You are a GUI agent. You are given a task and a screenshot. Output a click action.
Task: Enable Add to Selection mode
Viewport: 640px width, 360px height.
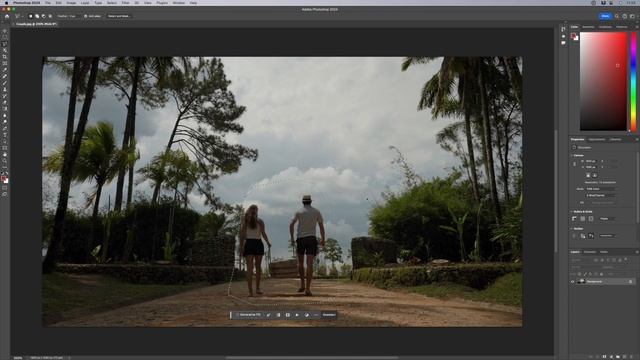pos(37,16)
